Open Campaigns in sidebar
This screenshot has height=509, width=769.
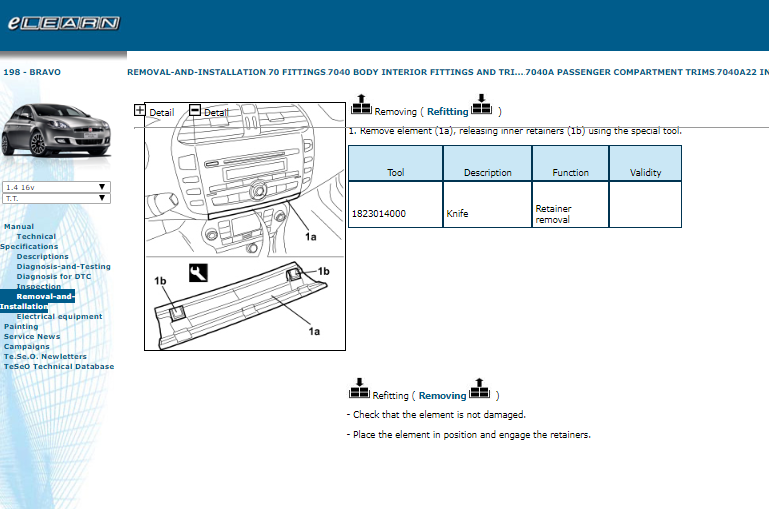pos(26,346)
